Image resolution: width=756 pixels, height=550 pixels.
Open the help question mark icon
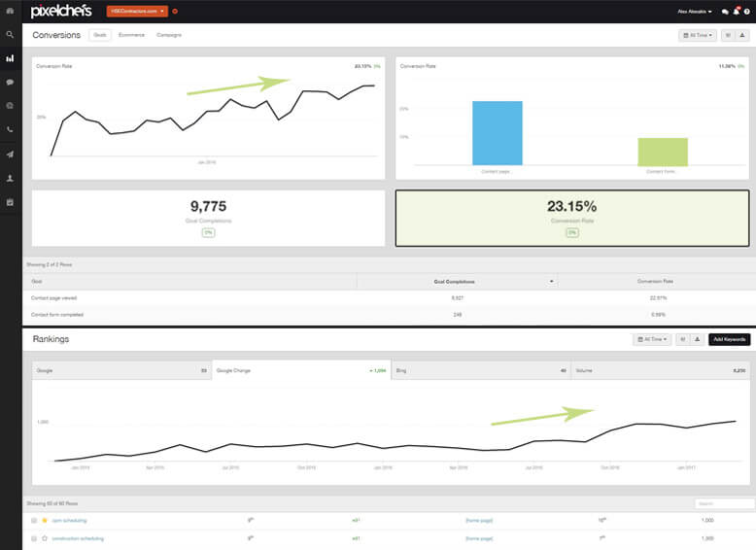tap(747, 12)
